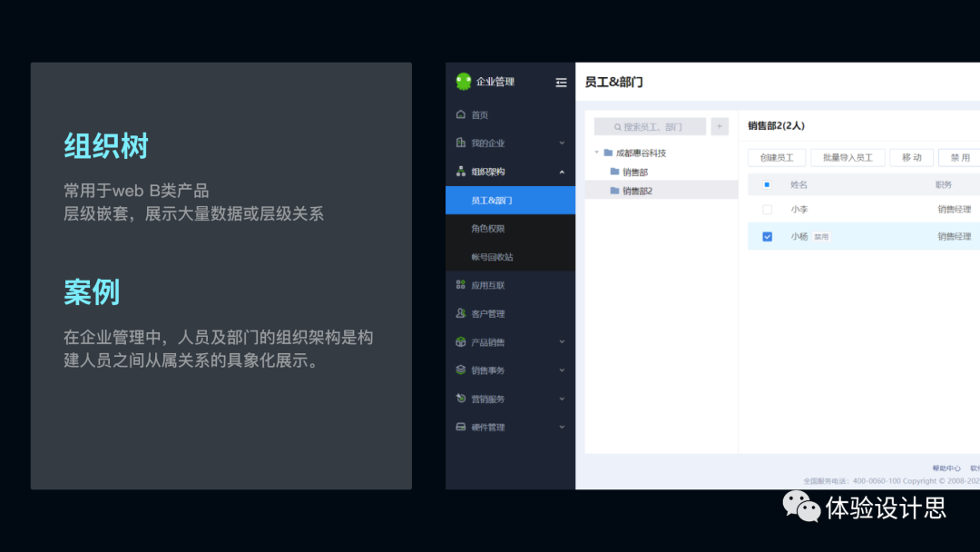
Task: Collapse sidebar with the hamburger menu icon
Action: pos(562,83)
